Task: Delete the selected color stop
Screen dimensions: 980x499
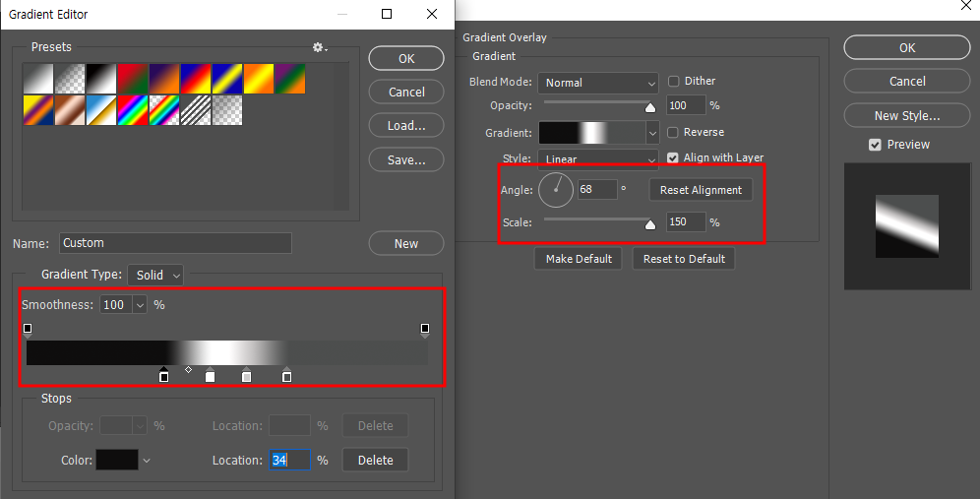Action: (376, 461)
